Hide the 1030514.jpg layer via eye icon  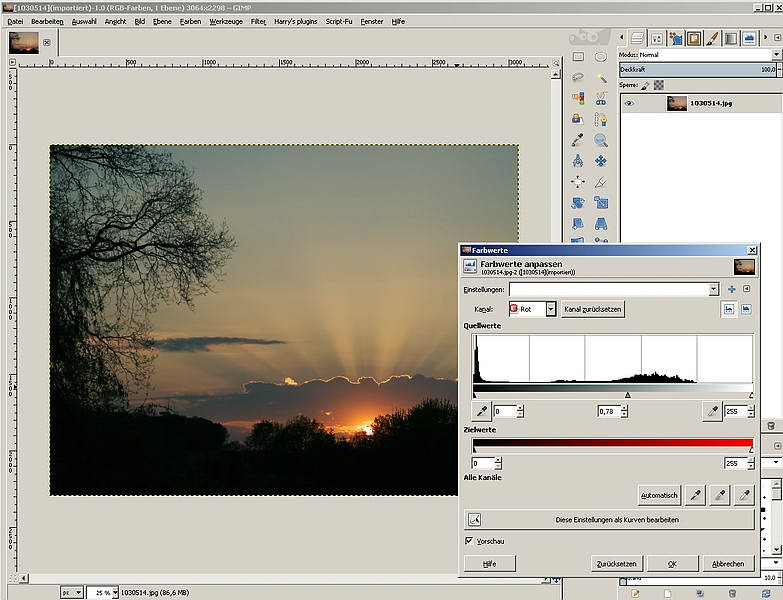click(629, 103)
